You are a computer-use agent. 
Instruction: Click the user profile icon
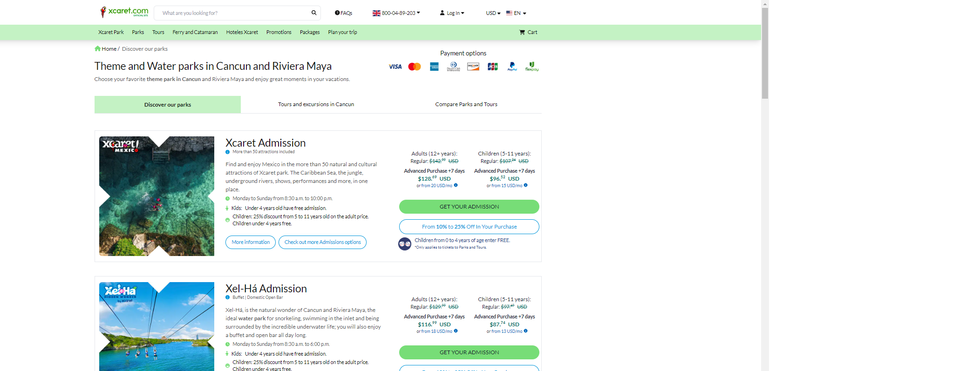(442, 13)
